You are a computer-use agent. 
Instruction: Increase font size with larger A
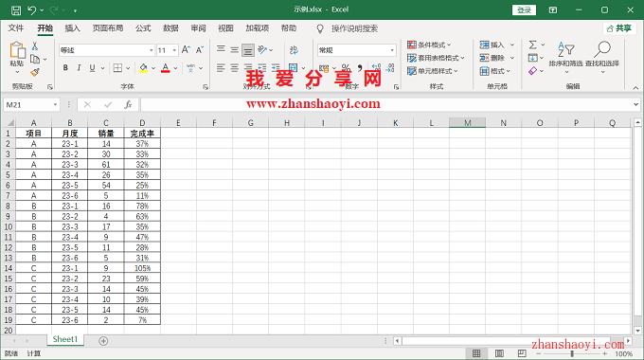pos(186,50)
